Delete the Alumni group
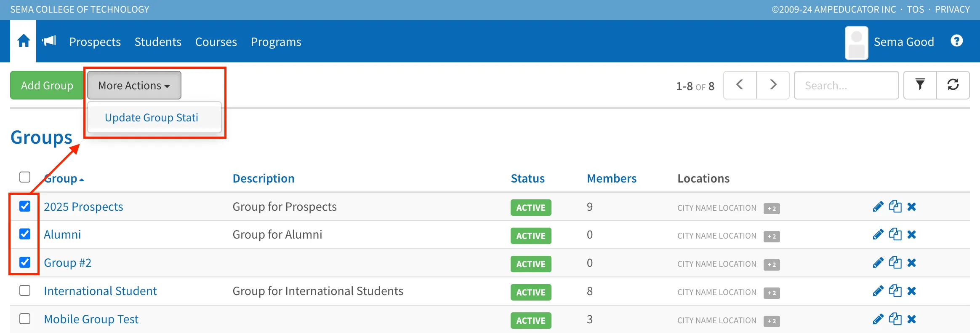 pyautogui.click(x=912, y=234)
